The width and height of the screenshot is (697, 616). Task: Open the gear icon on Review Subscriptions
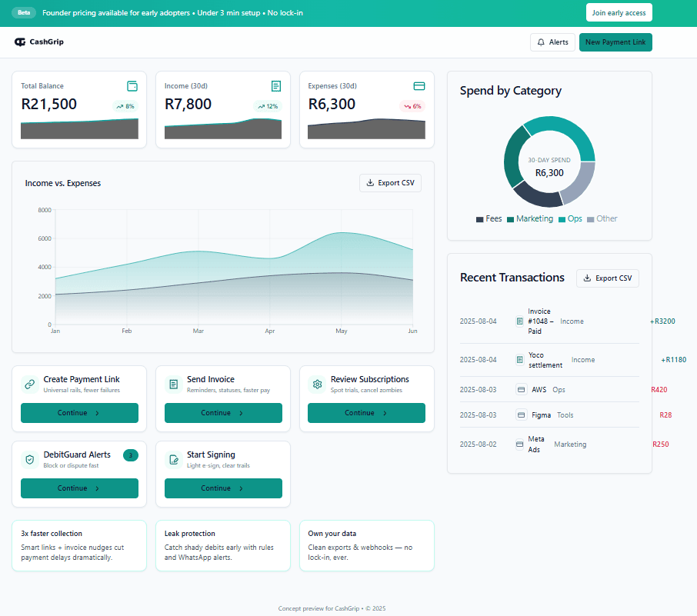316,383
